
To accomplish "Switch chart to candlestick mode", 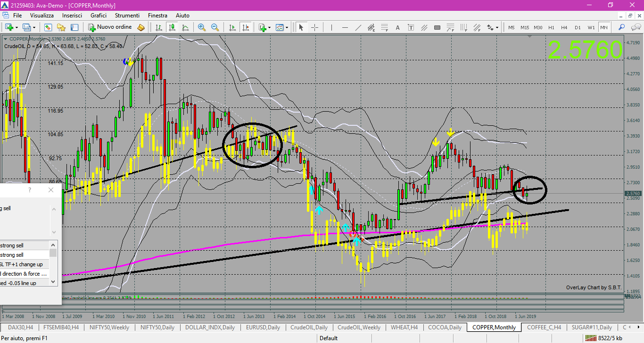I will (x=172, y=27).
